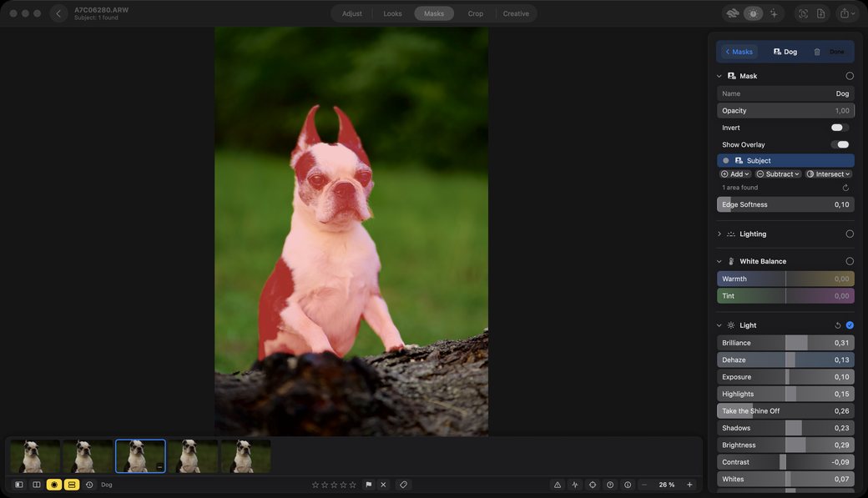Viewport: 868px width, 498px height.
Task: Select the Masks tab
Action: pos(434,13)
